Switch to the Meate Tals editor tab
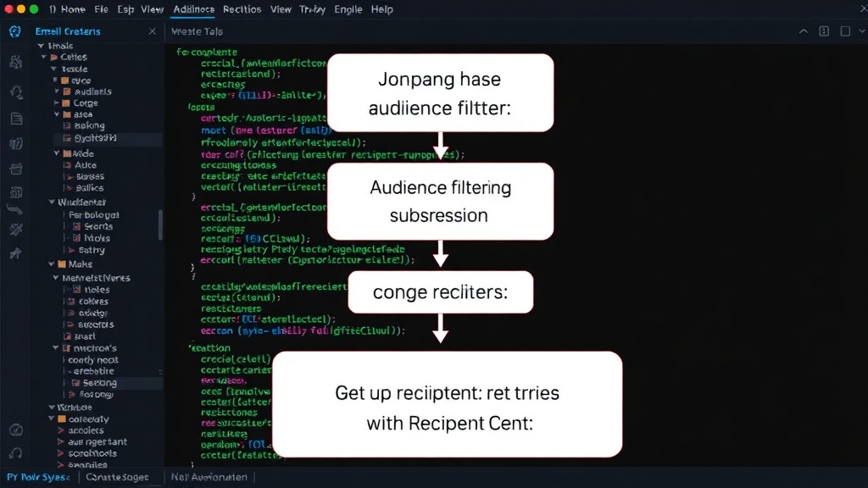The height and width of the screenshot is (488, 868). point(197,31)
